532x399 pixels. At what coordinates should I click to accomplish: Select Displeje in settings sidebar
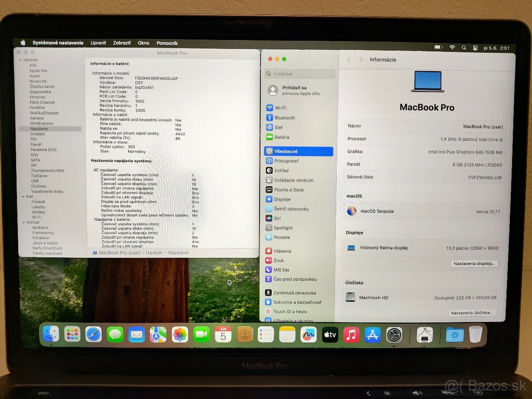click(299, 199)
